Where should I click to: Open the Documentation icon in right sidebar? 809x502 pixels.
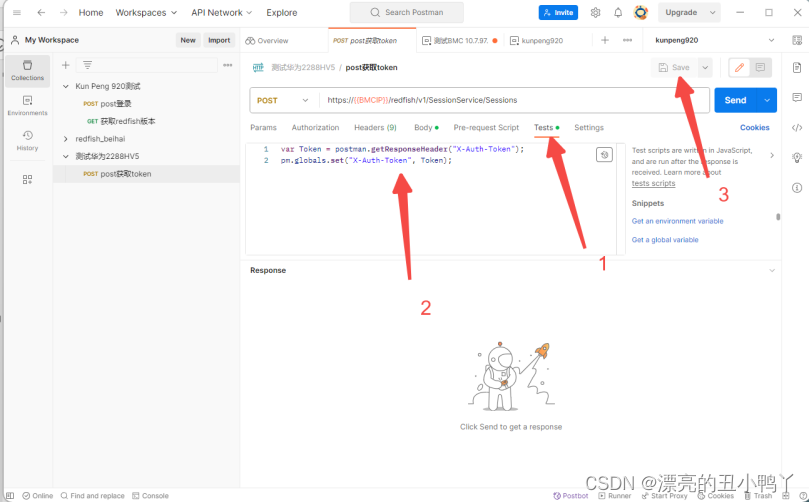(x=797, y=68)
